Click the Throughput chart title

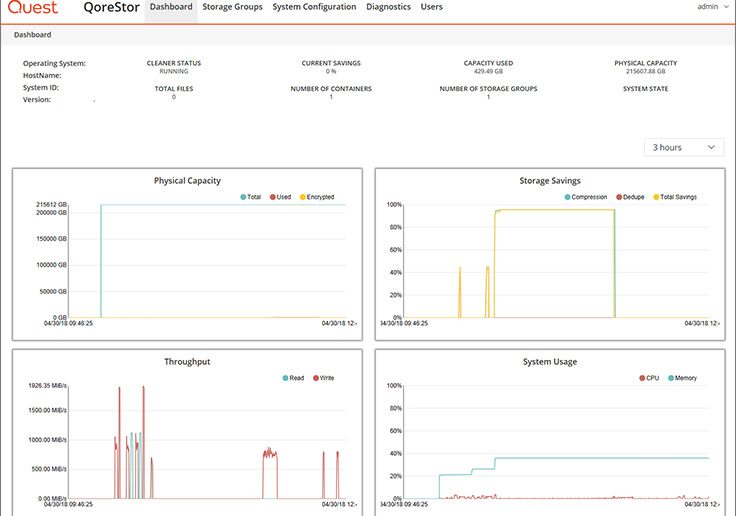click(187, 362)
